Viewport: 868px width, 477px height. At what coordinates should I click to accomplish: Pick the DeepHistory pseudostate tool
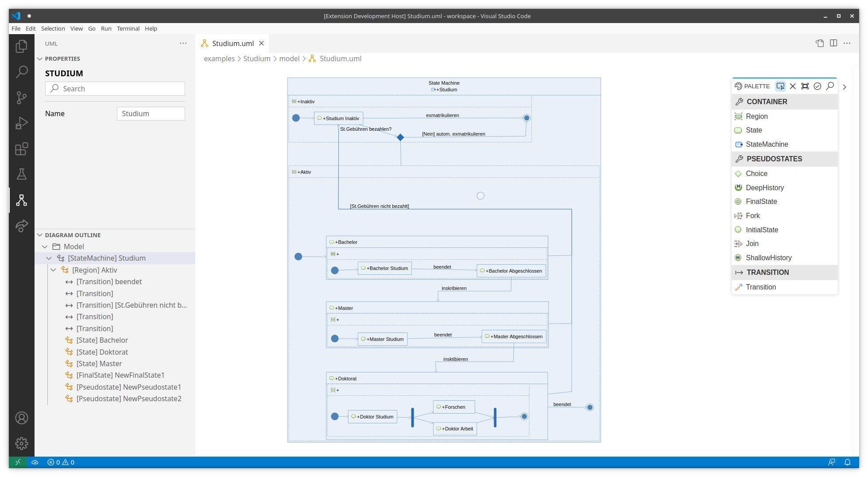pos(784,188)
